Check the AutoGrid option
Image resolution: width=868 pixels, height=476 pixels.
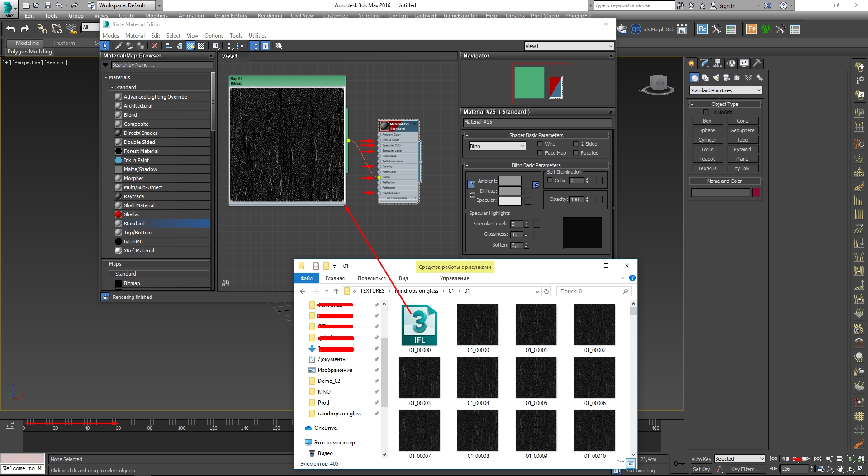[706, 112]
